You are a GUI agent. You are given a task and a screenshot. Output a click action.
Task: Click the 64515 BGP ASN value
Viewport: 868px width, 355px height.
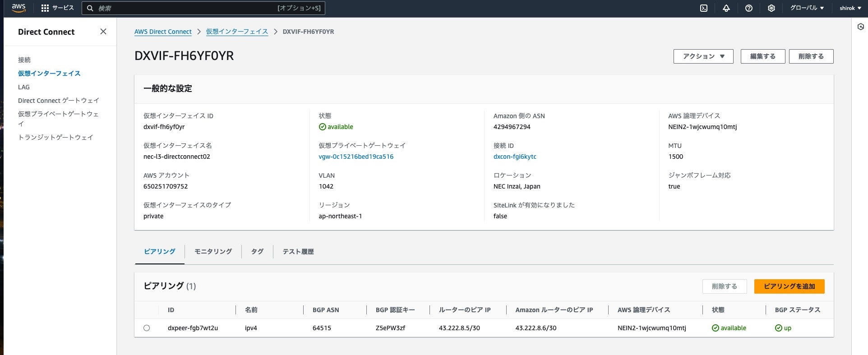coord(322,328)
